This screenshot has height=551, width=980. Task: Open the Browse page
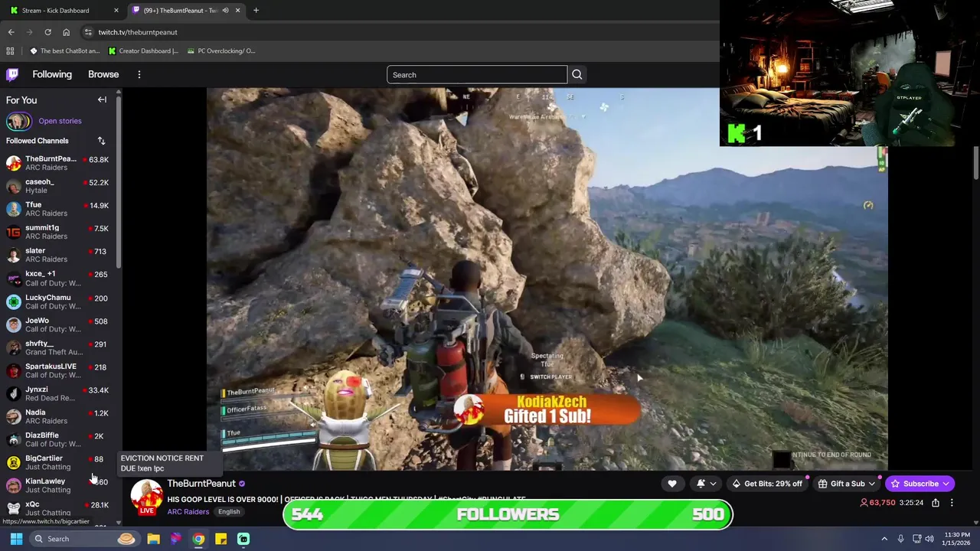103,74
